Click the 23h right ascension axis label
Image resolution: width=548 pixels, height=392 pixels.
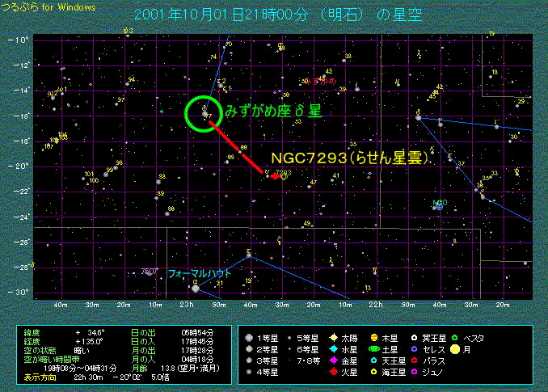(188, 305)
